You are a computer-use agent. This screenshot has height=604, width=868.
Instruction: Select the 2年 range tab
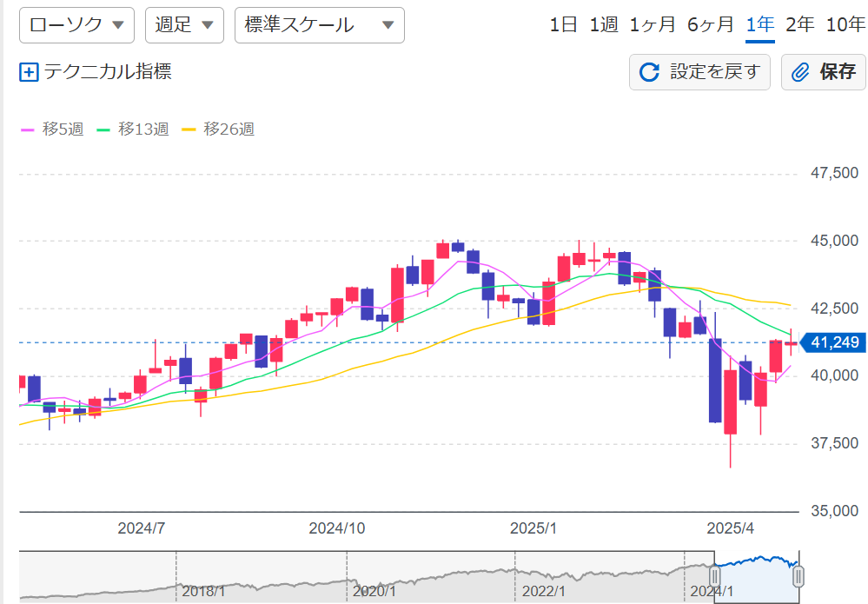click(800, 25)
